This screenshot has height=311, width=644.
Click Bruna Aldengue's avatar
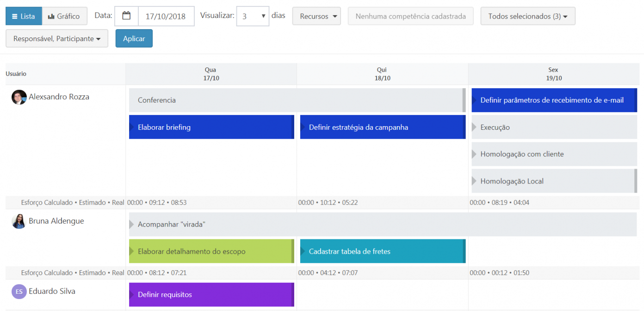19,221
